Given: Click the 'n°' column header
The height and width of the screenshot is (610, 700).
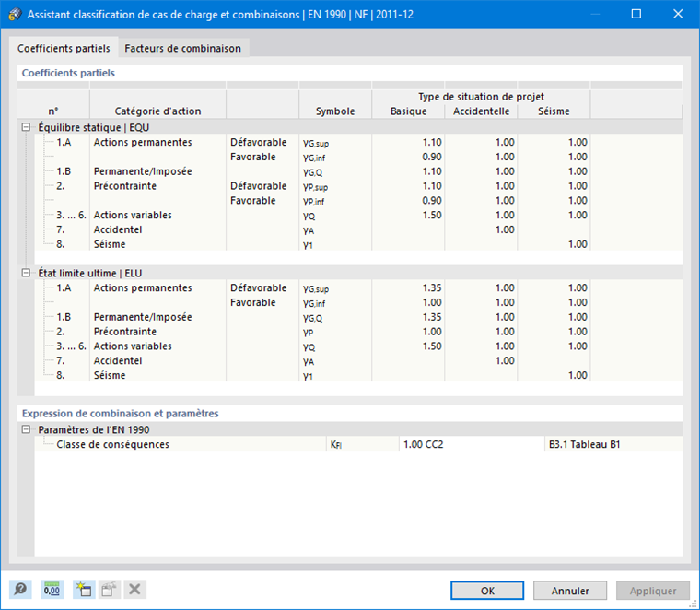Looking at the screenshot, I should [x=53, y=111].
